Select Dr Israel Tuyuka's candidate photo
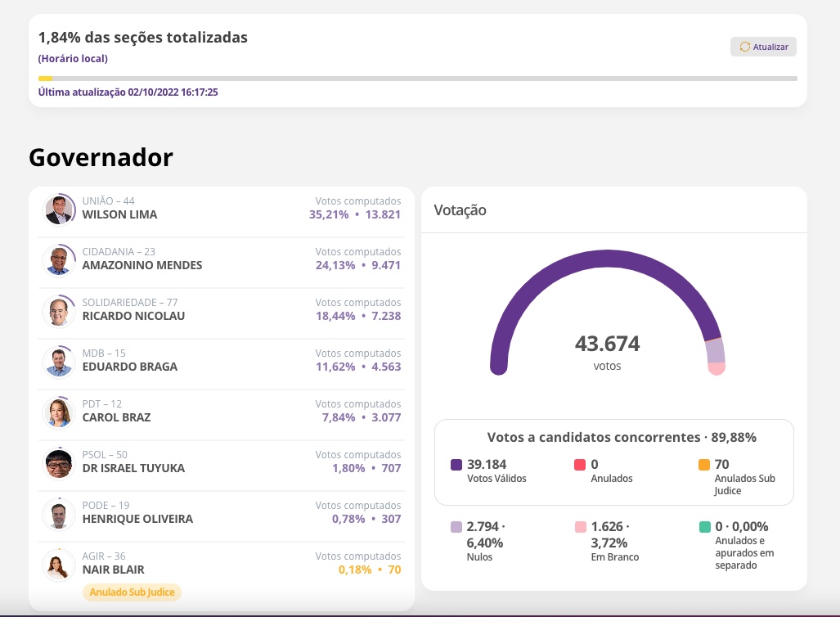The height and width of the screenshot is (617, 840). point(58,463)
